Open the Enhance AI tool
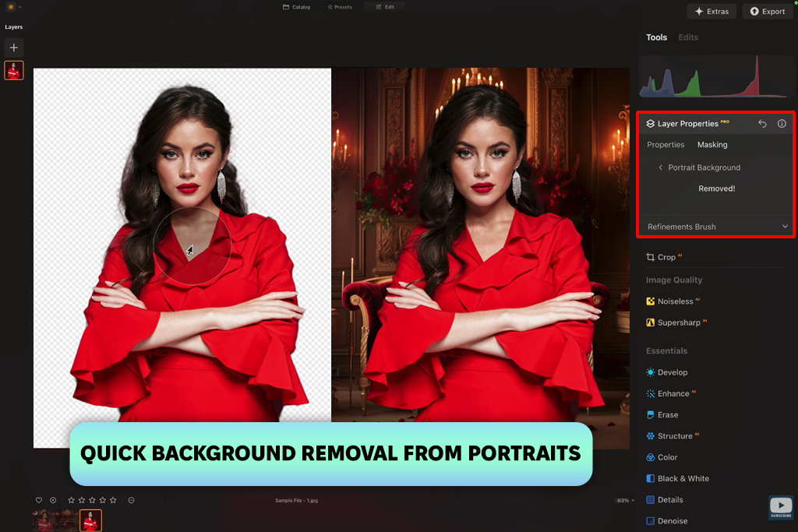Screen dimensions: 798x532 (x=671, y=393)
